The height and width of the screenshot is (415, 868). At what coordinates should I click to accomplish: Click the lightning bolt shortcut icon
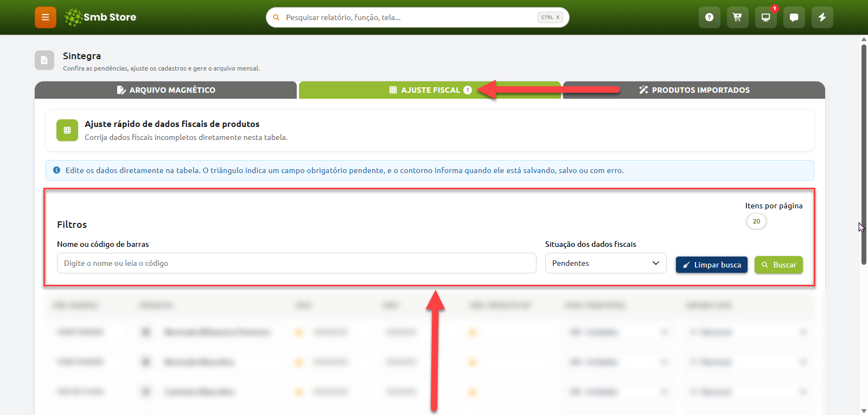(x=822, y=17)
